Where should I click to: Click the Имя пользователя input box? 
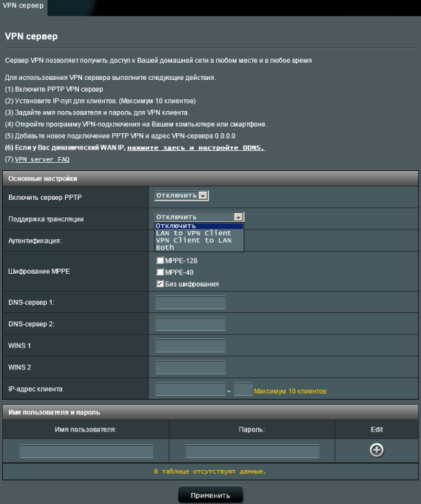86,451
